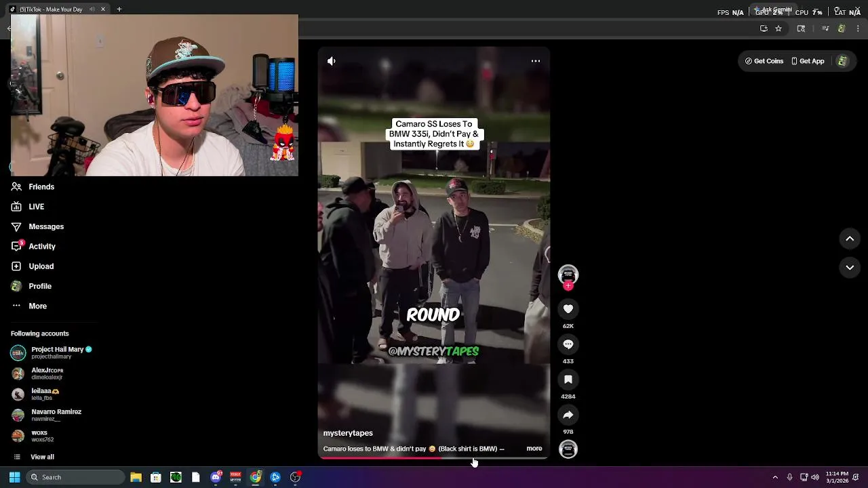Mute the TikTok video with the speaker icon
Image resolution: width=868 pixels, height=488 pixels.
[x=332, y=61]
